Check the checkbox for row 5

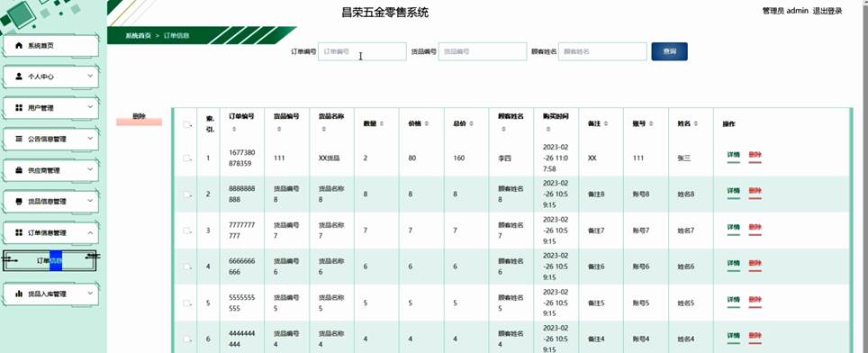coord(186,303)
